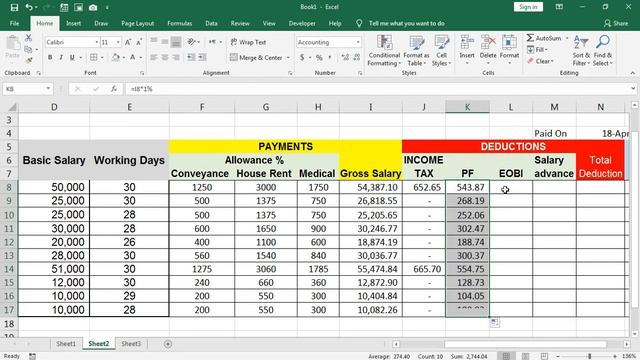Switch to the Insert tab

(x=73, y=23)
